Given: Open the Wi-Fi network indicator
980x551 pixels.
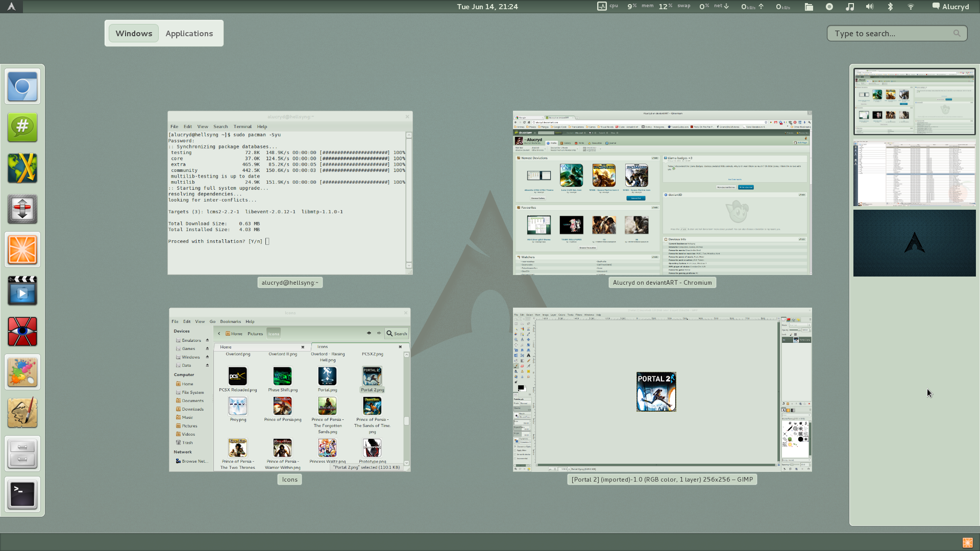Looking at the screenshot, I should tap(911, 7).
